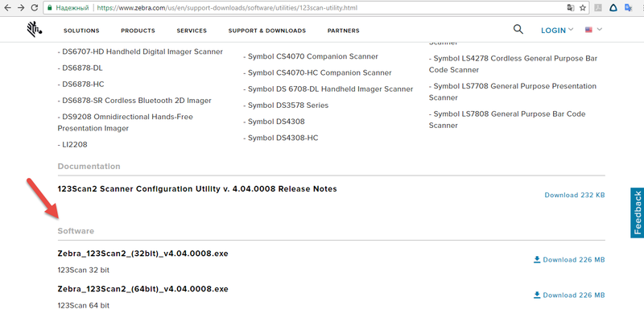This screenshot has height=318, width=644.
Task: Open the Feedback side tab
Action: tap(637, 213)
